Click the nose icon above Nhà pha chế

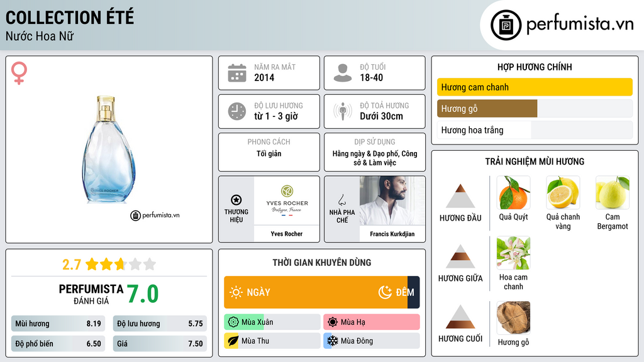(x=341, y=200)
